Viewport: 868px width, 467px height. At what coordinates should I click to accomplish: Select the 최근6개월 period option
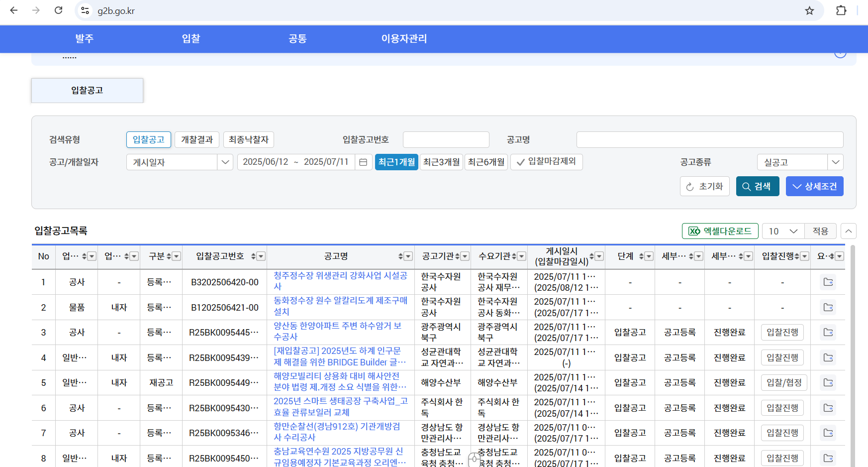[486, 162]
